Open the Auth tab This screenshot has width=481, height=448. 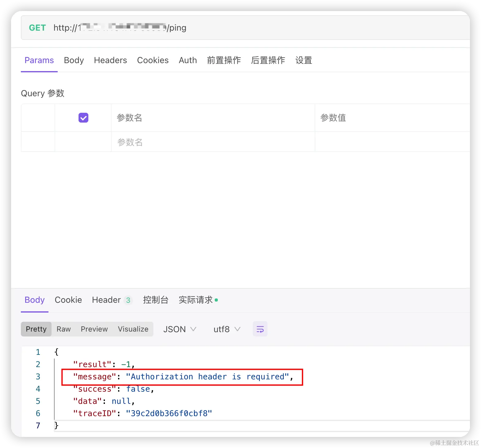188,60
